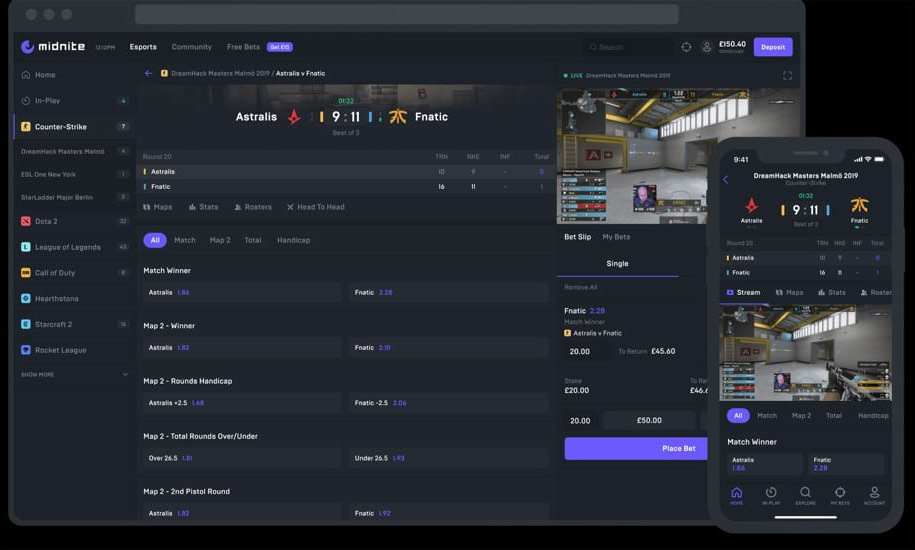
Task: Click Remove All in bet slip
Action: click(580, 287)
